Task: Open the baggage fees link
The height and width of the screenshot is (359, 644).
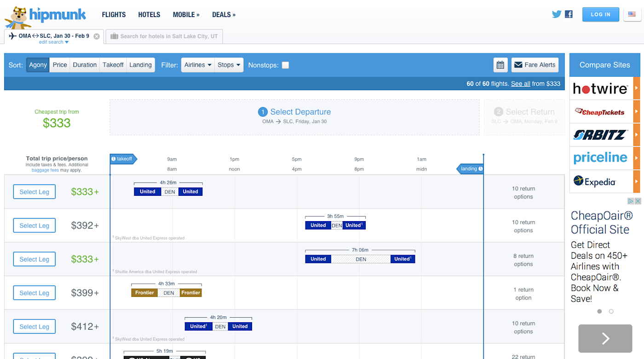Action: 45,170
